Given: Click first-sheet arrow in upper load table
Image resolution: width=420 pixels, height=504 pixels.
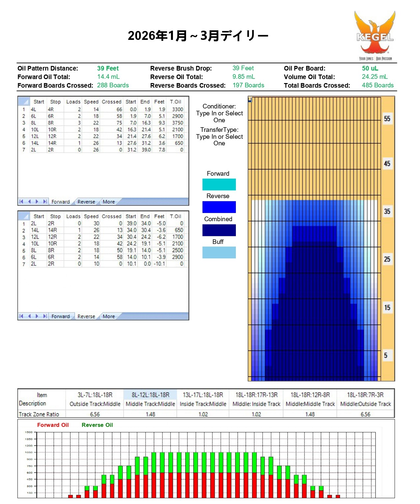Looking at the screenshot, I should 21,201.
